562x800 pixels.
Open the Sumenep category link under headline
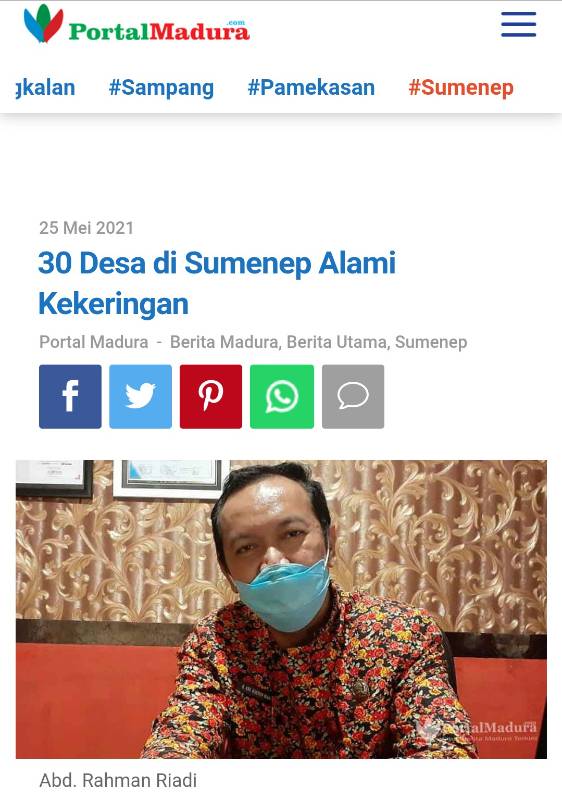(x=431, y=342)
